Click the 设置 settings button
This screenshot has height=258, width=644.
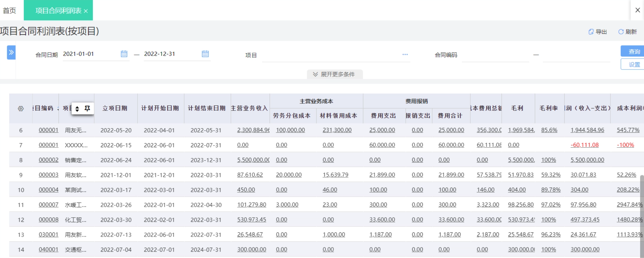pos(634,65)
